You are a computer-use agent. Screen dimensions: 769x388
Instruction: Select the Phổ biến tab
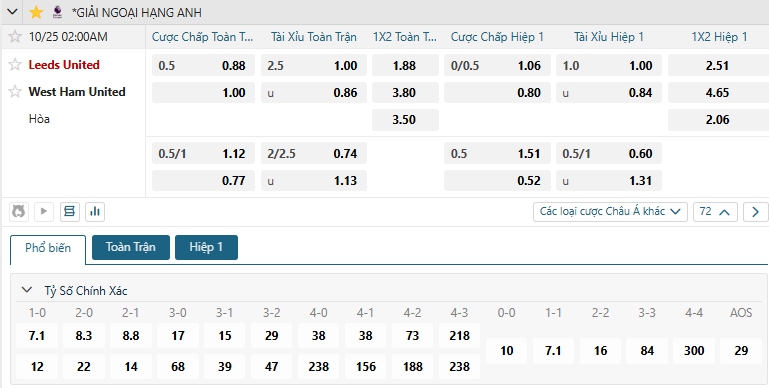pos(48,248)
